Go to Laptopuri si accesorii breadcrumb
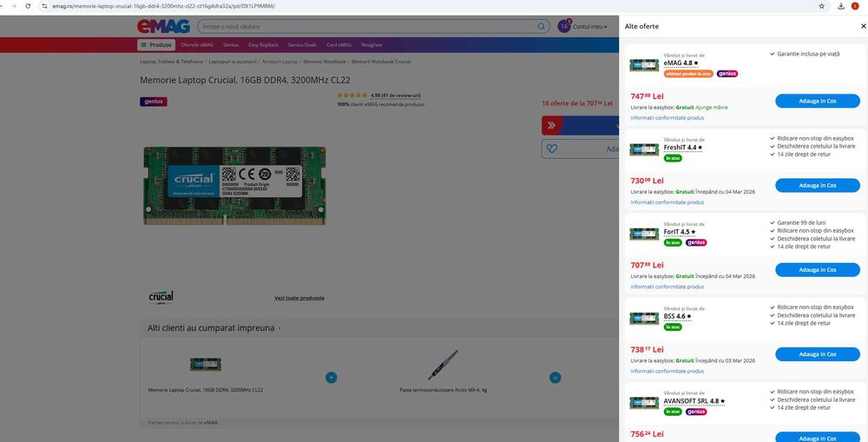The width and height of the screenshot is (868, 442). (x=233, y=62)
